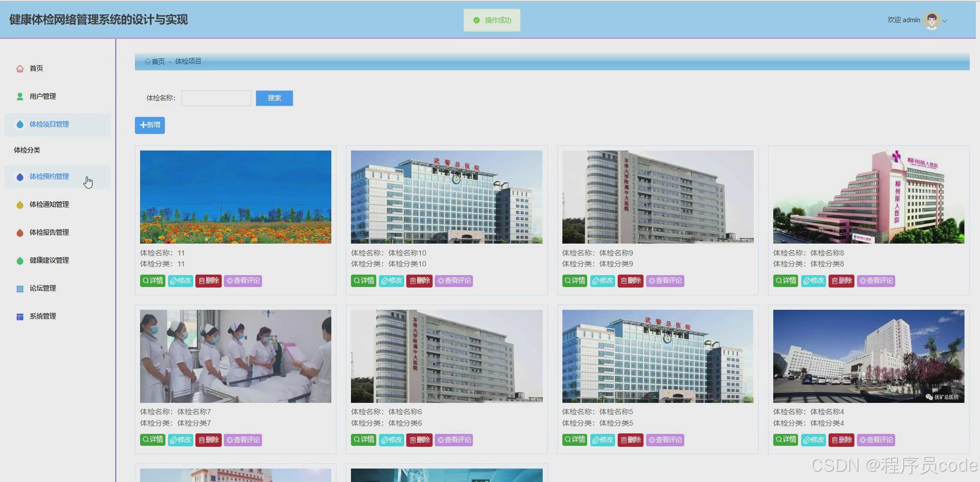Open the pink hospital thumbnail for 体检名称8

[x=869, y=197]
